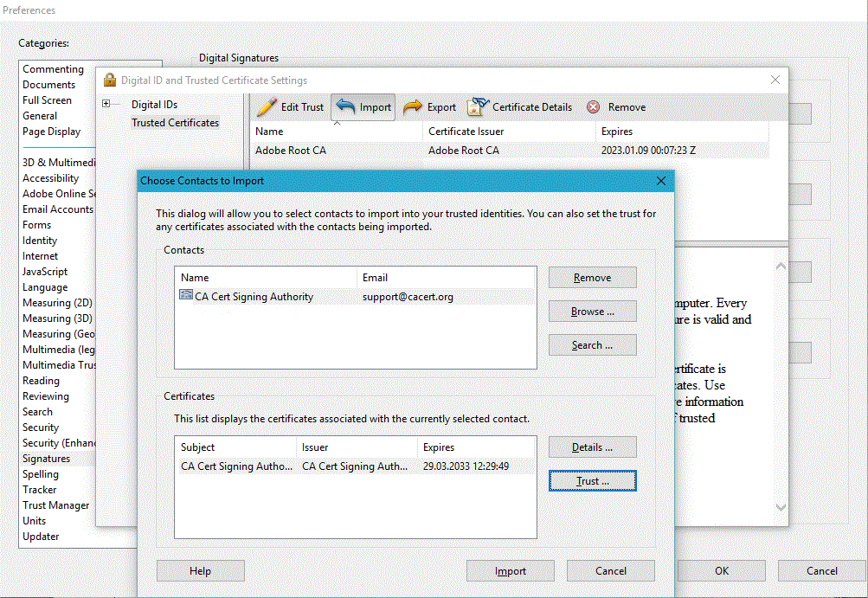Click the Edit Trust pencil icon
Screen dimensions: 868x598
pos(267,107)
